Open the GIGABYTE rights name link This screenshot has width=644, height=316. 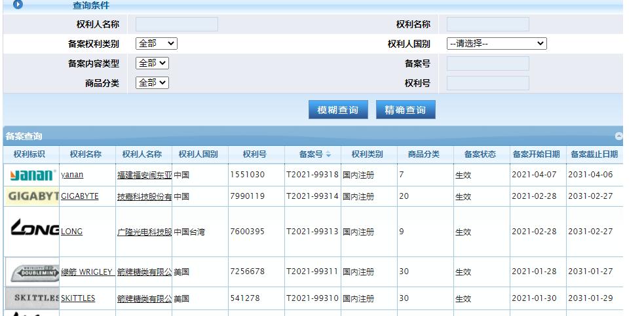tap(80, 196)
